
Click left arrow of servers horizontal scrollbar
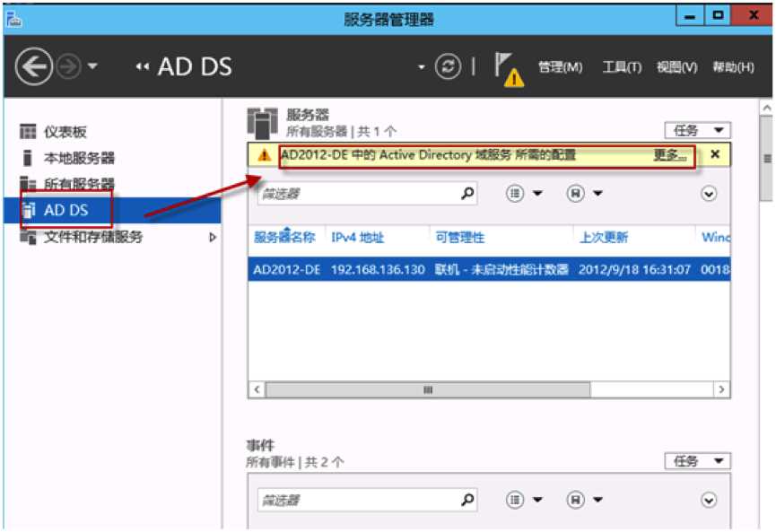257,389
